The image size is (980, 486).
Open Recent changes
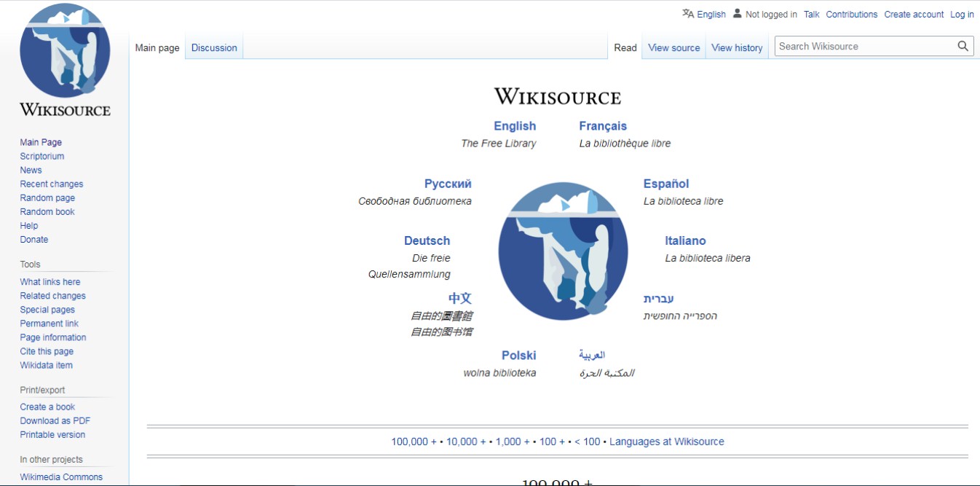tap(52, 184)
